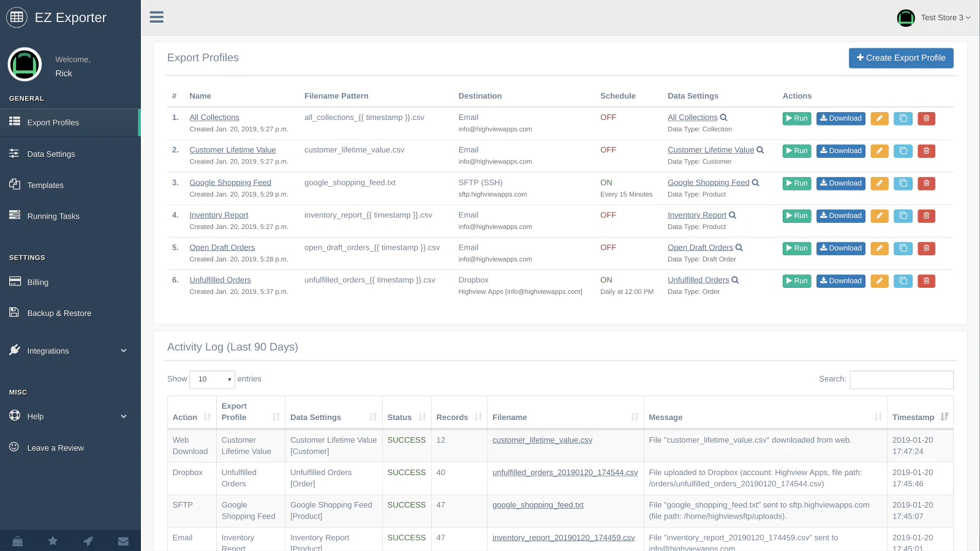The image size is (980, 551).
Task: Edit the All Collections profile with pencil icon
Action: click(x=879, y=119)
